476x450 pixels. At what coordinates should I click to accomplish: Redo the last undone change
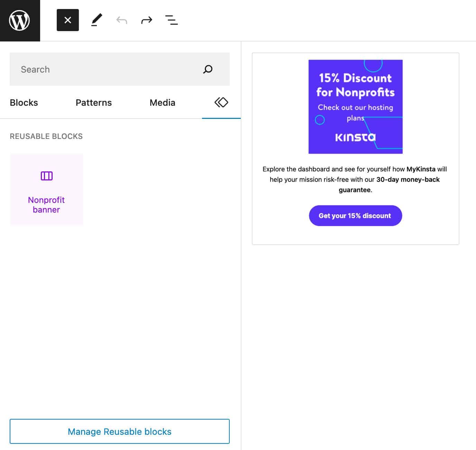(x=147, y=20)
